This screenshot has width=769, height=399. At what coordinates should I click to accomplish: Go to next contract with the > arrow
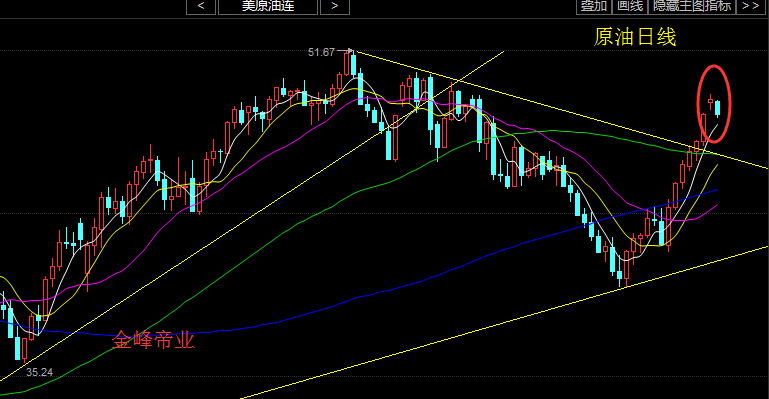click(x=334, y=6)
